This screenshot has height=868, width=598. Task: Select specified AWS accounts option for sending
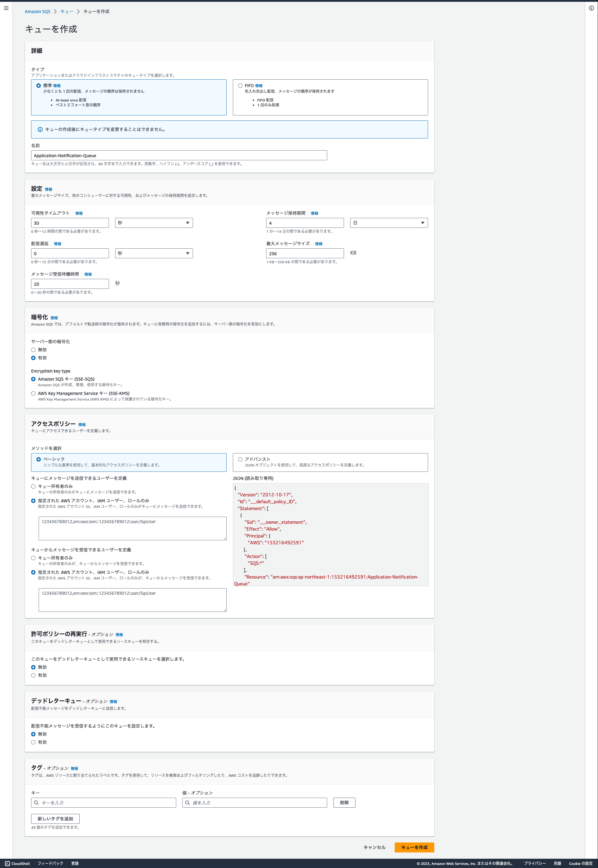(33, 501)
